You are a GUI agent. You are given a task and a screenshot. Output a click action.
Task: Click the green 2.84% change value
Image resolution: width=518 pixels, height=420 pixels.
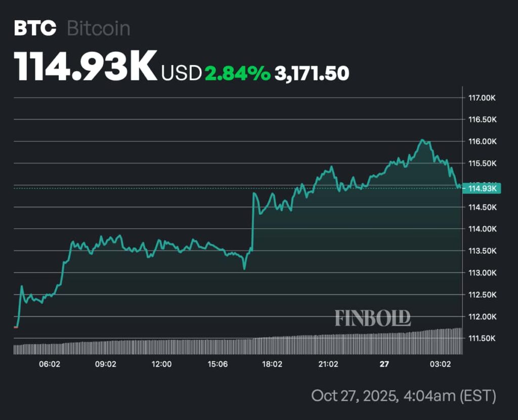pyautogui.click(x=237, y=73)
